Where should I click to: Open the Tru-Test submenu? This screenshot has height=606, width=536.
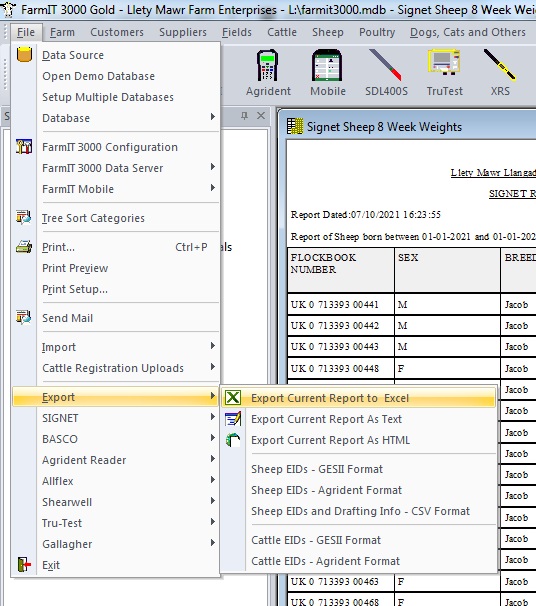pyautogui.click(x=116, y=523)
